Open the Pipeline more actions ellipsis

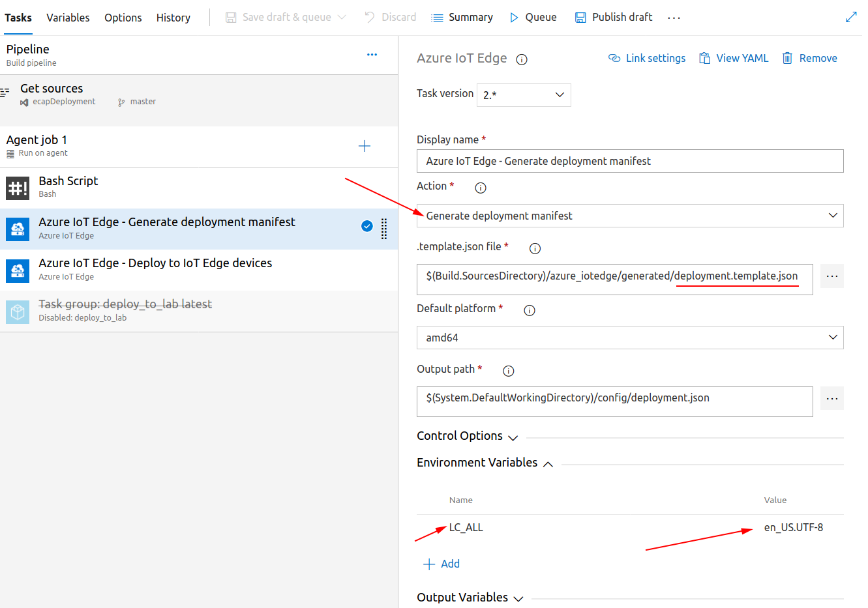(x=372, y=55)
